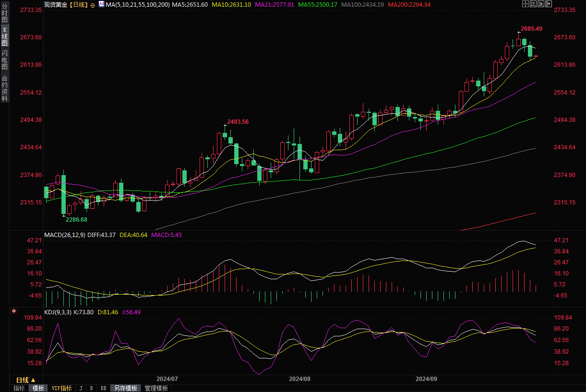Open 合约资料 in the left sidebar
The width and height of the screenshot is (586, 392).
pos(4,88)
